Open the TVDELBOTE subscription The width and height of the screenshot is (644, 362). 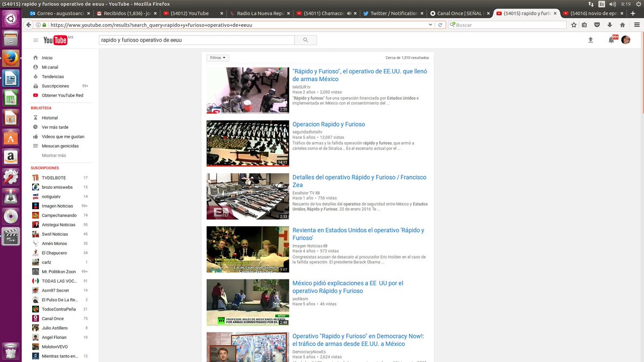click(54, 178)
